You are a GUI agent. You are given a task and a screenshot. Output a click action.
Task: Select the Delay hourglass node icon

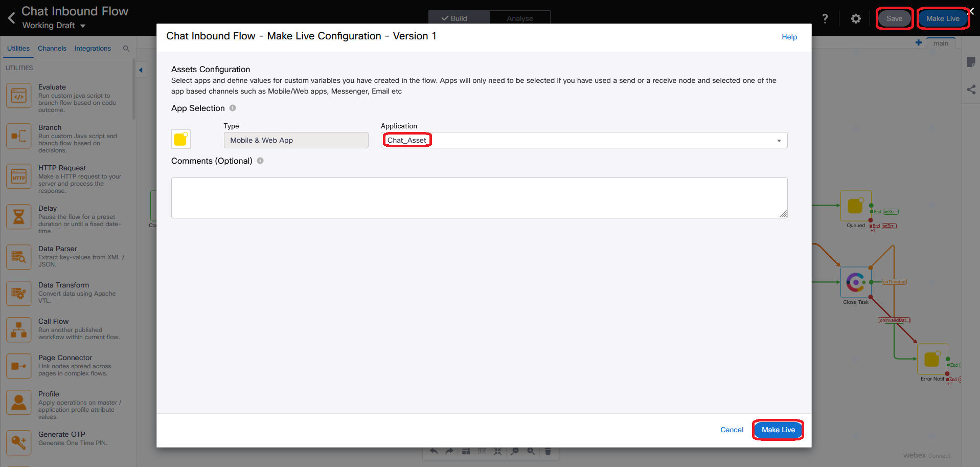pos(19,217)
